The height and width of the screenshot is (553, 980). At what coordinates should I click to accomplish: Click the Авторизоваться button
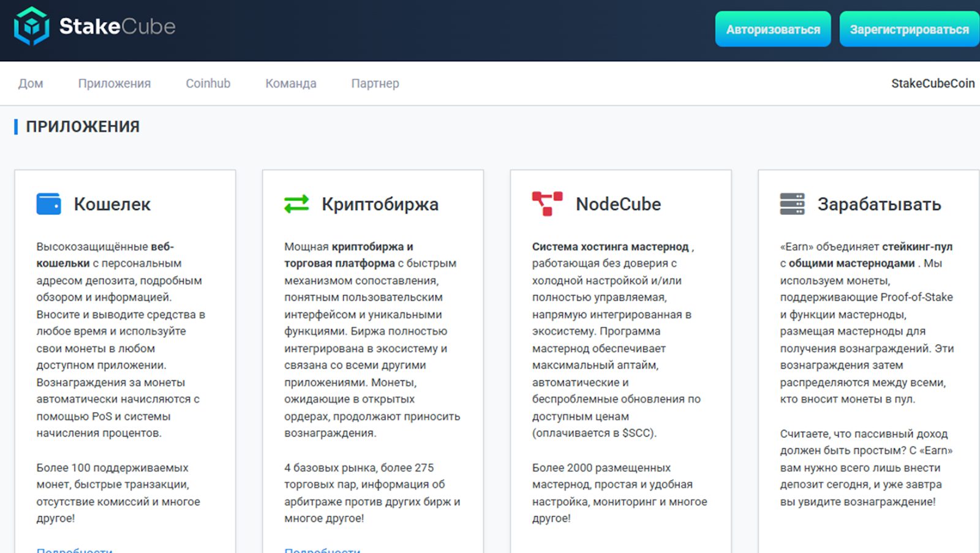(x=773, y=29)
